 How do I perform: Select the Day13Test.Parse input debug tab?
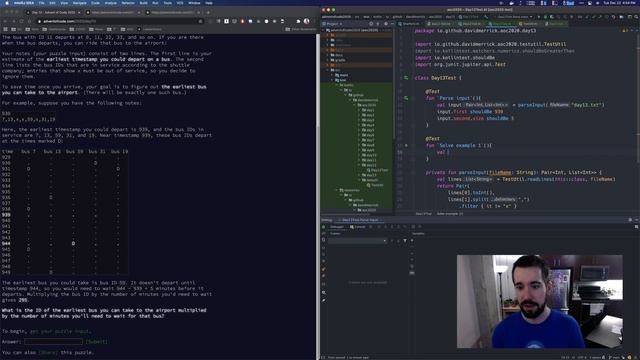[360, 220]
